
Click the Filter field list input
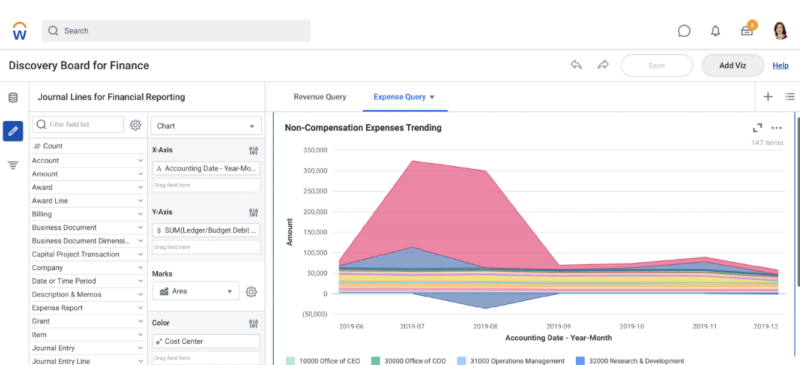click(78, 125)
